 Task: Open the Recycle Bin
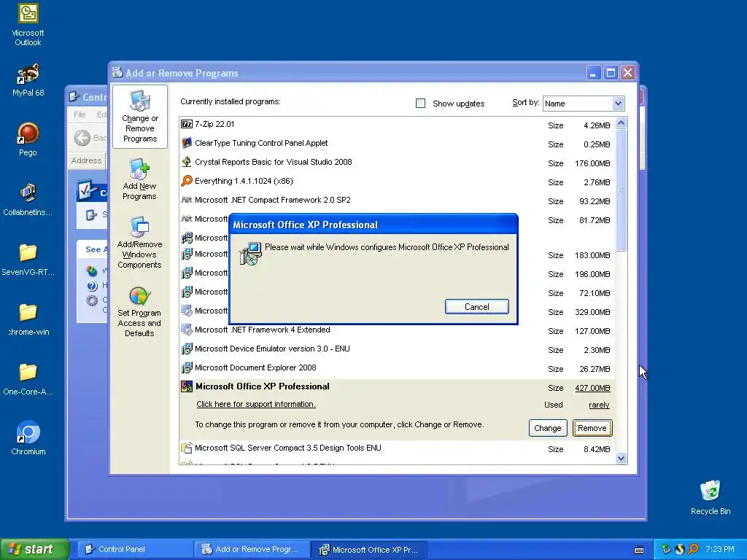(711, 497)
